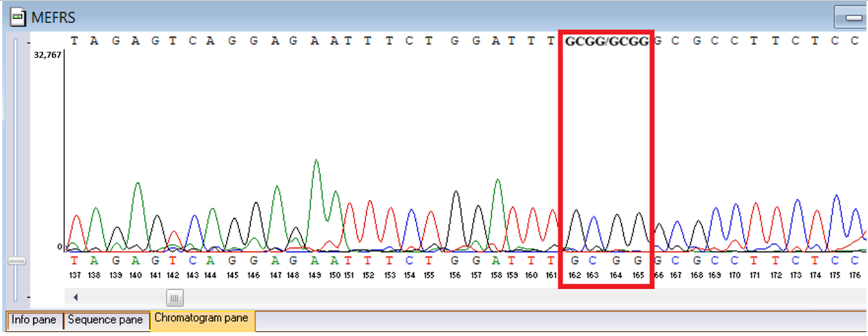Click the GCGG/GCGG label in top sequence
868x336 pixels.
coord(607,41)
